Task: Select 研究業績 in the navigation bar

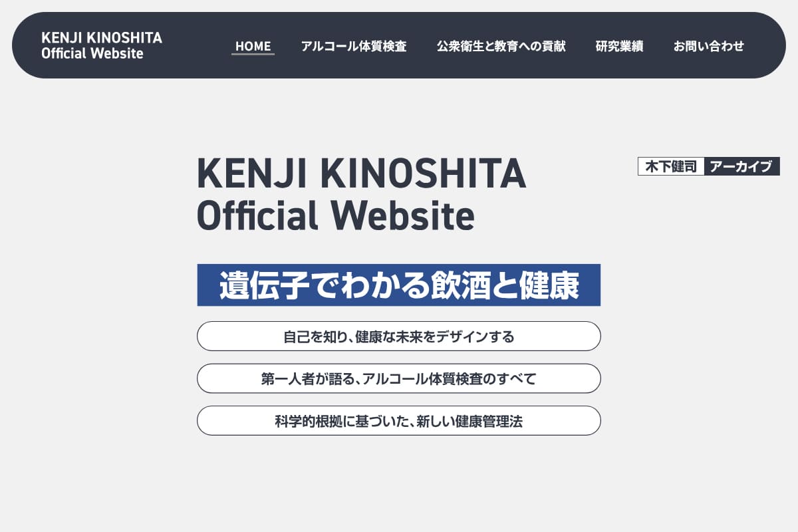Action: point(619,47)
